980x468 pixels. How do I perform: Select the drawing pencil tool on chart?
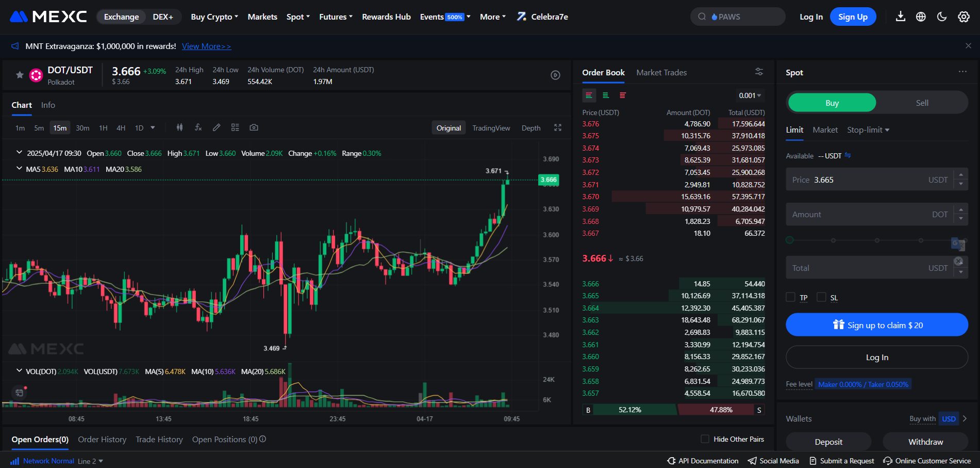[x=217, y=127]
